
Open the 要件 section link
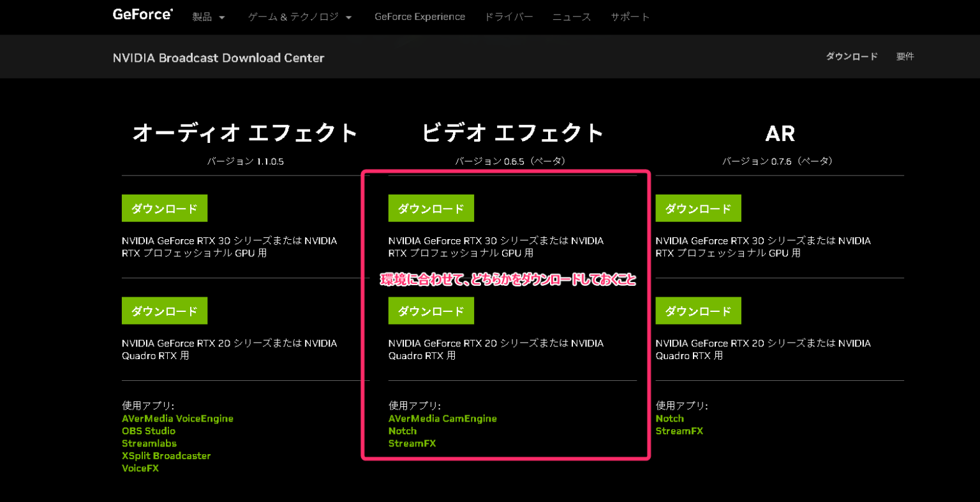click(905, 56)
